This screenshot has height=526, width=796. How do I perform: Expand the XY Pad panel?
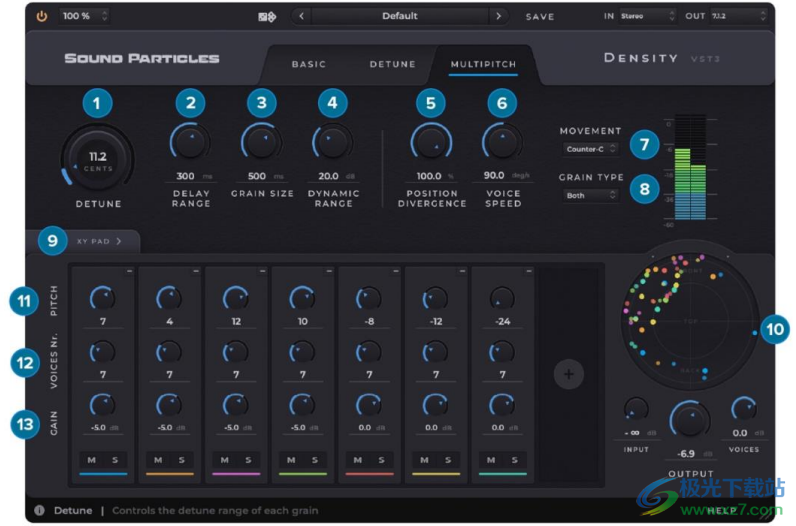pyautogui.click(x=98, y=241)
